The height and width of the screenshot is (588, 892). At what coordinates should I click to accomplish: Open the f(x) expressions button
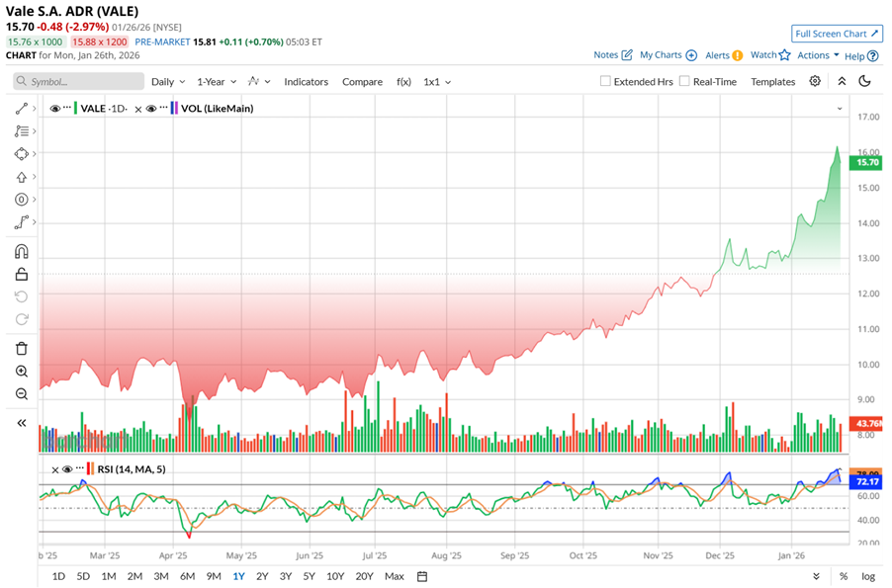[403, 81]
